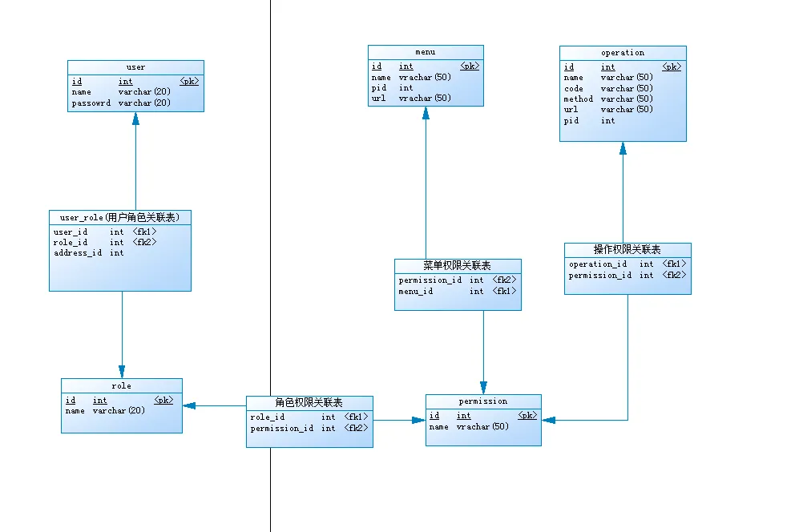Click the code row in operation table
The height and width of the screenshot is (532, 803).
click(x=608, y=89)
